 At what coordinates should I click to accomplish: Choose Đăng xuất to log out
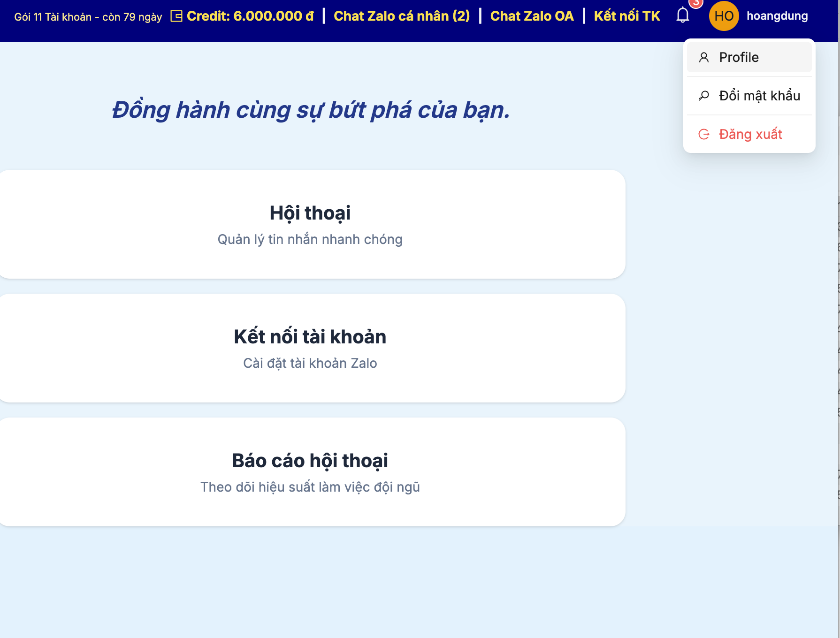click(x=749, y=134)
